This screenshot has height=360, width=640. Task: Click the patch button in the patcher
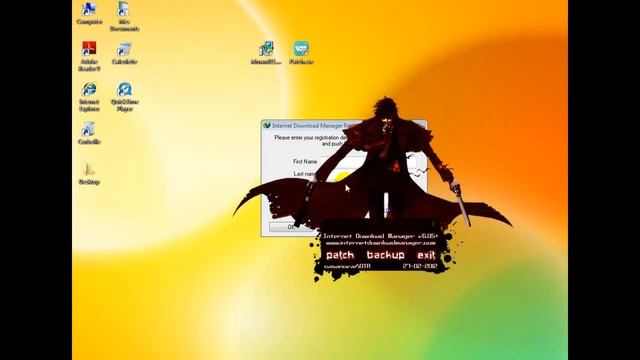point(340,256)
